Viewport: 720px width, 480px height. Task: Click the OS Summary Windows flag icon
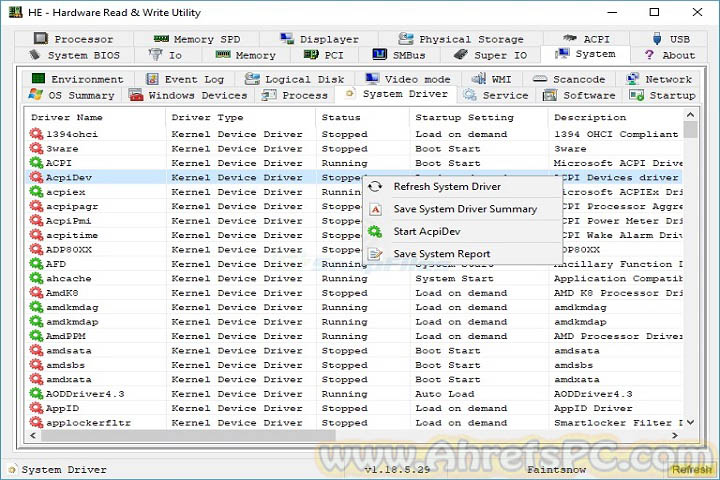click(35, 95)
